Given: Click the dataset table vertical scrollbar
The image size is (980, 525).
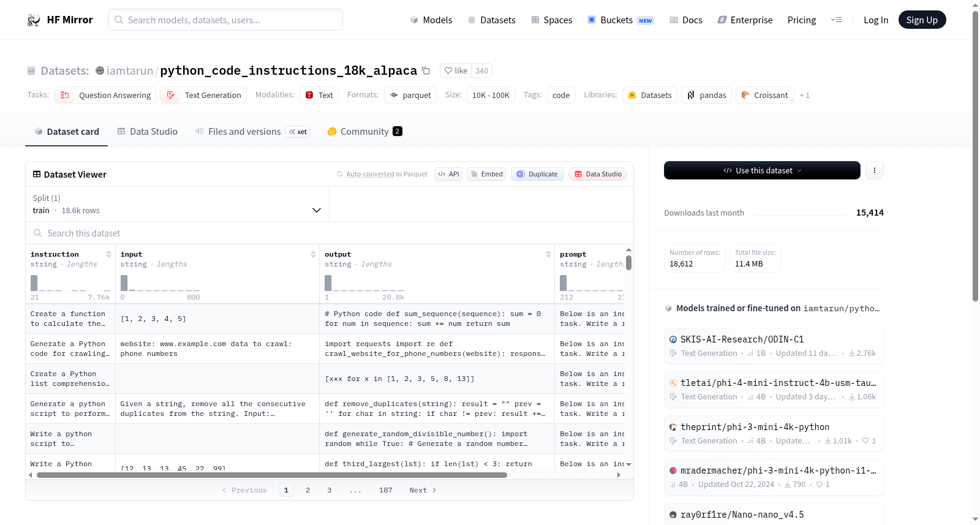Looking at the screenshot, I should (x=628, y=263).
